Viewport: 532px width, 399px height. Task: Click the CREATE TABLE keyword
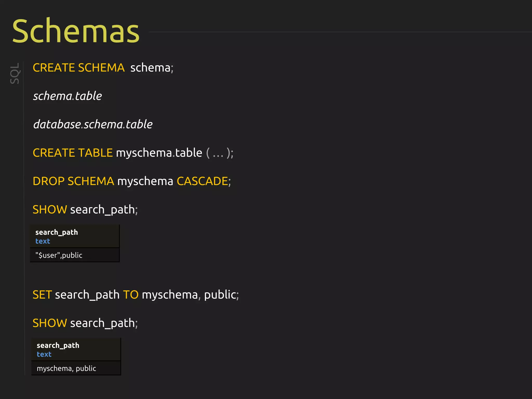[x=72, y=153]
